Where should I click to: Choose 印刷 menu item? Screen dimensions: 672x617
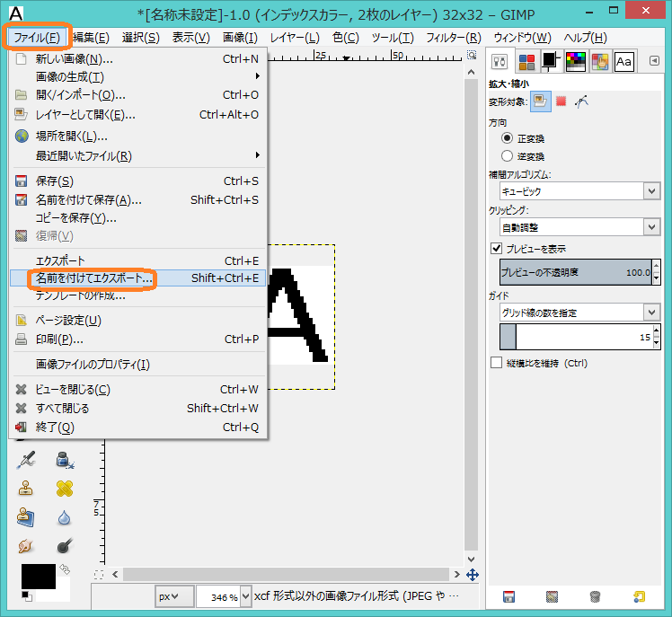(137, 339)
